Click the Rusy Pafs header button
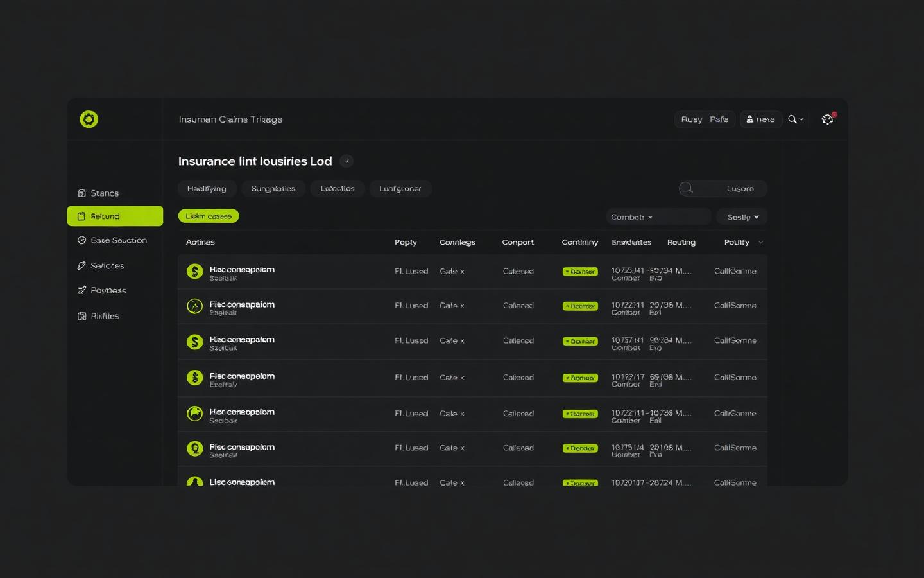 click(705, 119)
